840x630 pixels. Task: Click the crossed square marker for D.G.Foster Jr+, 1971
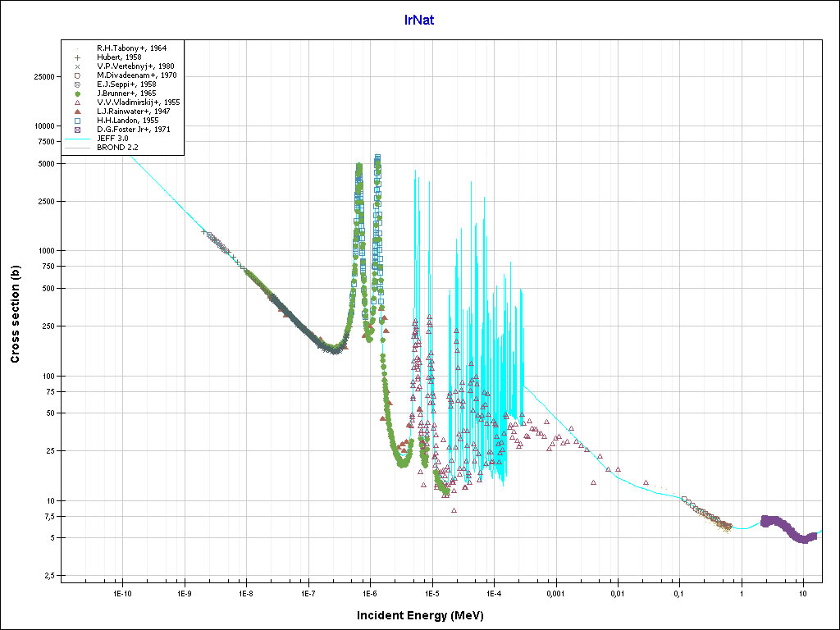tap(77, 130)
